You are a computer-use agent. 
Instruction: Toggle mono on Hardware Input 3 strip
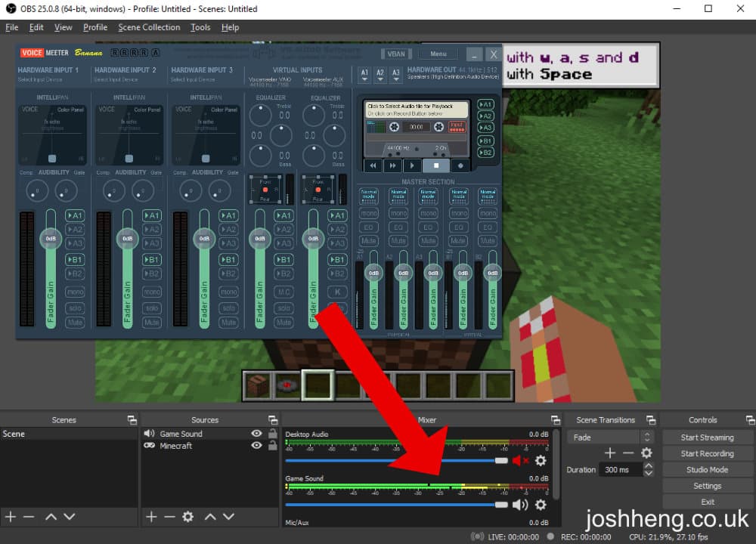point(228,292)
